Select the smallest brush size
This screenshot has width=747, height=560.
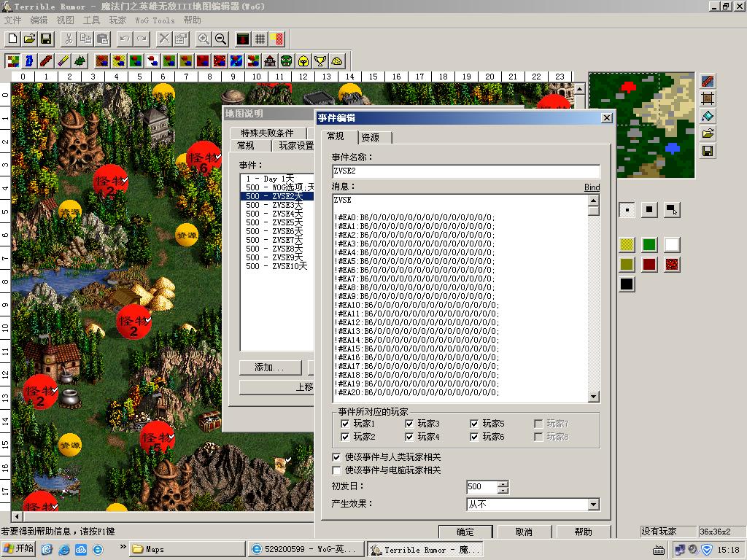coord(627,209)
